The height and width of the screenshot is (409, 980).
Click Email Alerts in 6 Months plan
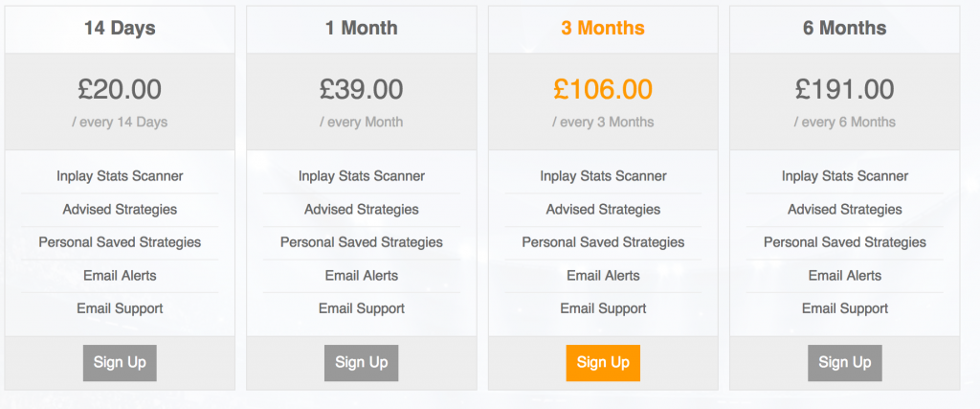coord(845,276)
